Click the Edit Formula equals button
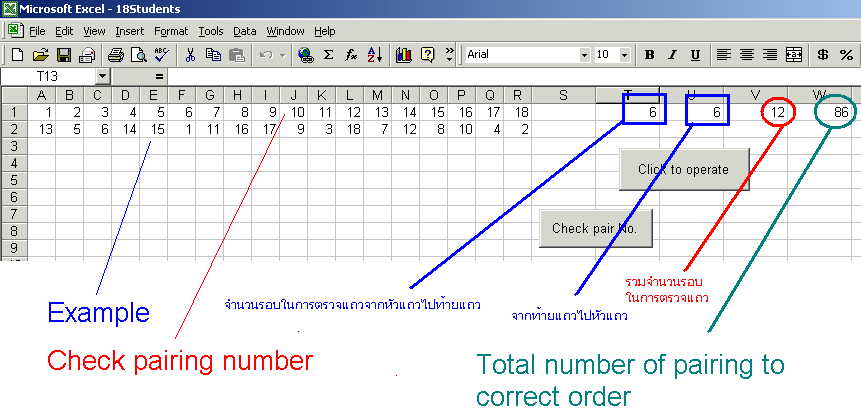This screenshot has height=419, width=861. click(159, 76)
